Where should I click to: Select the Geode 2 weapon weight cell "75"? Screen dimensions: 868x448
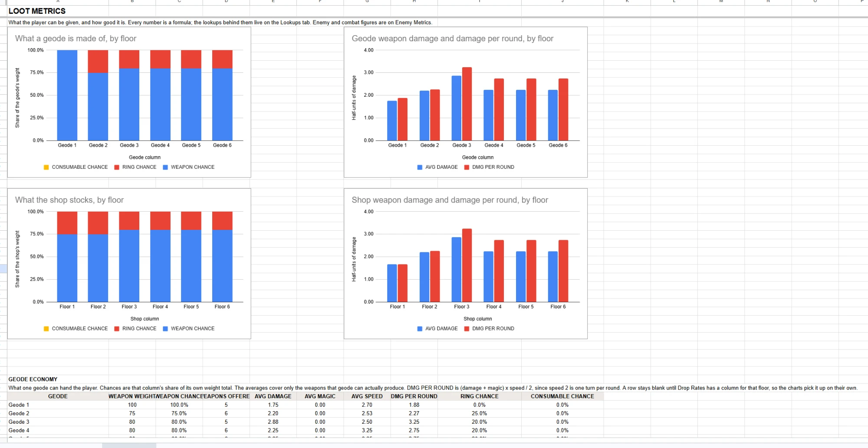(132, 414)
